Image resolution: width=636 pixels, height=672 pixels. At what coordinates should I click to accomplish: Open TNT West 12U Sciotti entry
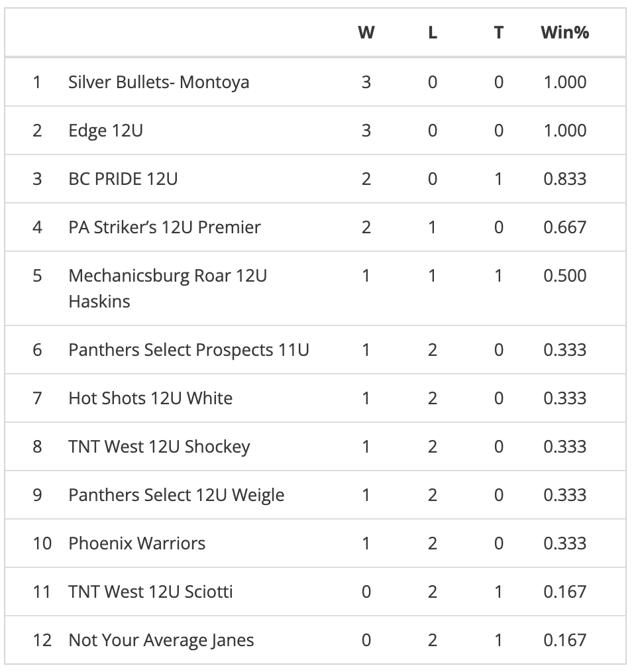point(150,592)
